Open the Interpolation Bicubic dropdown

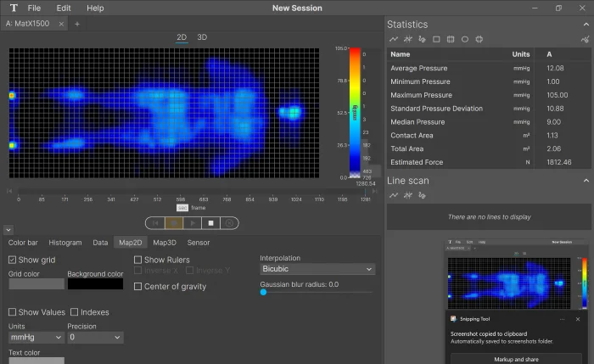coord(317,269)
